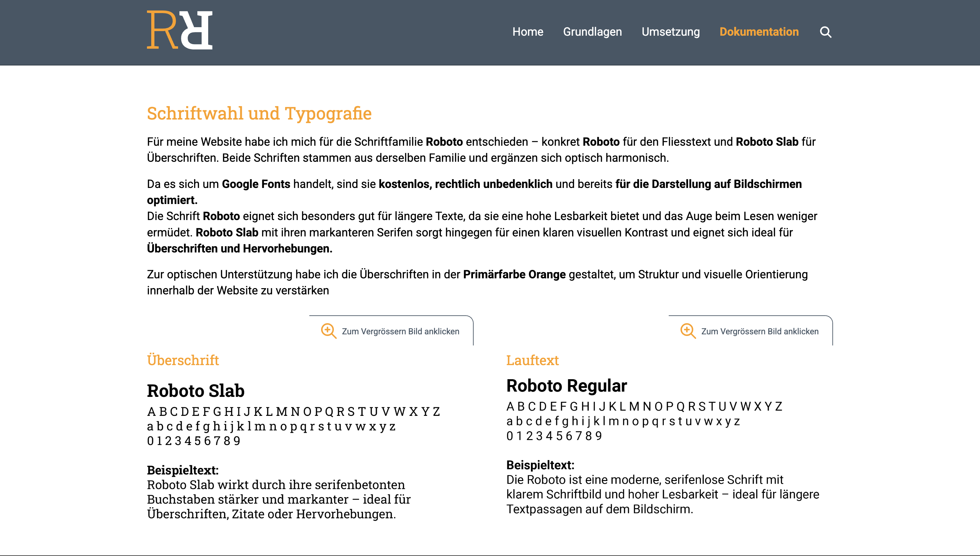Click the Roboto Slab Beispieltext paragraph
The image size is (980, 556).
point(279,499)
